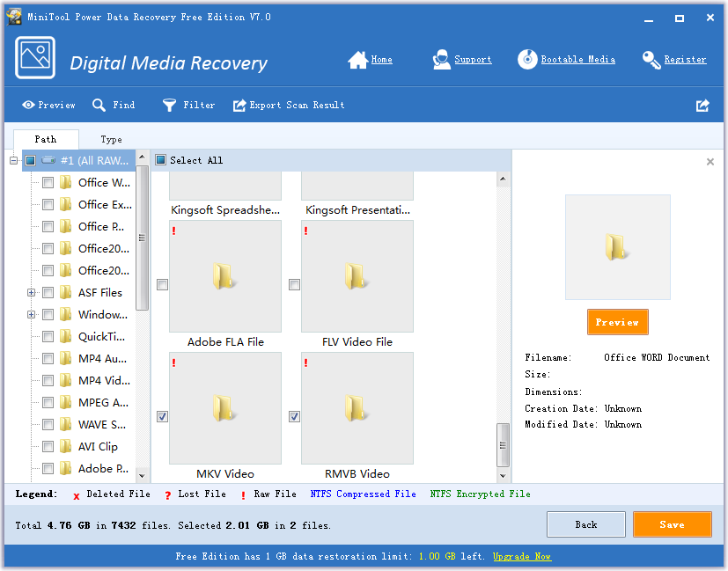The width and height of the screenshot is (728, 571).
Task: Open the Adobe FLA File folder thumbnail
Action: (x=225, y=276)
